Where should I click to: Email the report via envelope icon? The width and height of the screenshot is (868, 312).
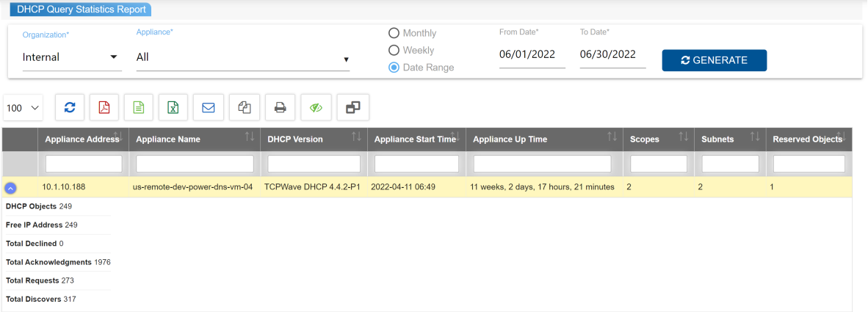pyautogui.click(x=208, y=107)
